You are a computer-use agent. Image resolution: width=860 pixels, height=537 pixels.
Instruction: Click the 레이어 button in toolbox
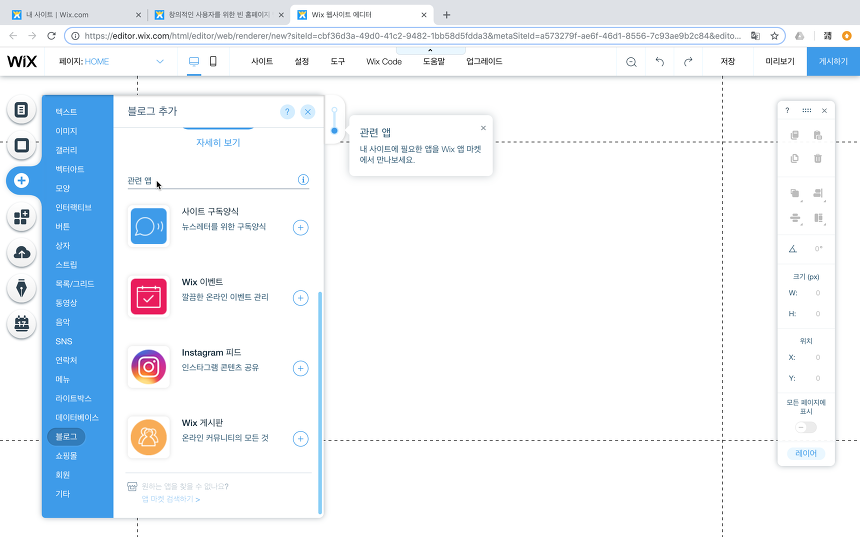[806, 453]
